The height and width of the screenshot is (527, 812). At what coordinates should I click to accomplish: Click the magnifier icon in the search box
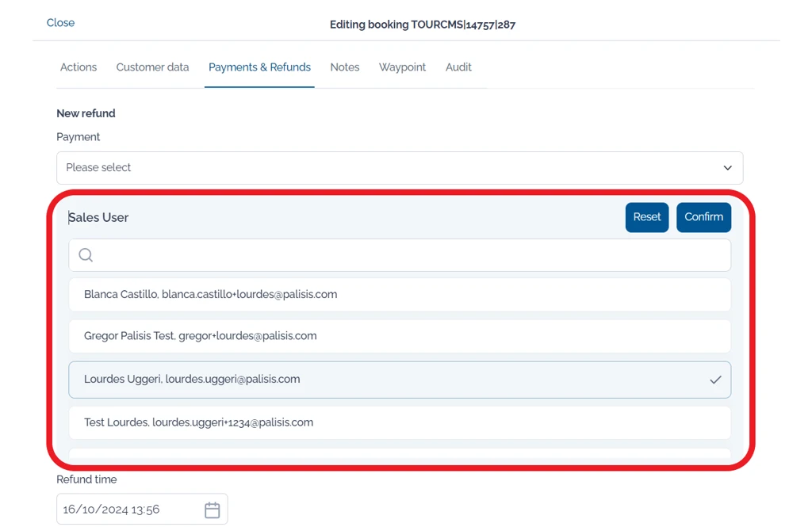click(86, 254)
